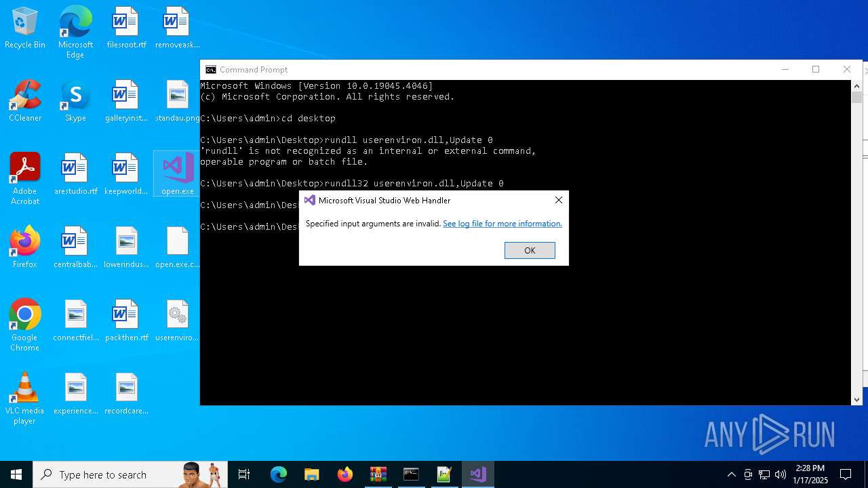Select the open.exe.c file icon on the desktop
This screenshot has width=868, height=488.
(x=177, y=248)
